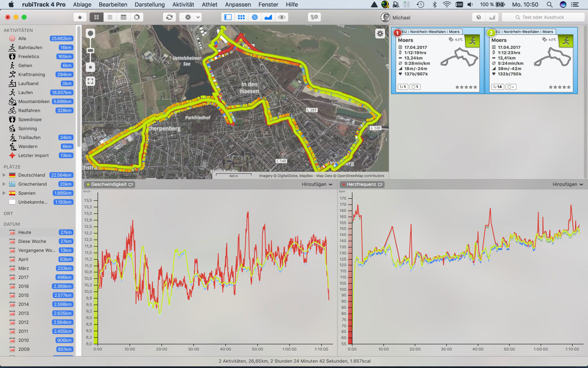588x368 pixels.
Task: Open Wi-Fi status in menu bar
Action: coord(447,4)
